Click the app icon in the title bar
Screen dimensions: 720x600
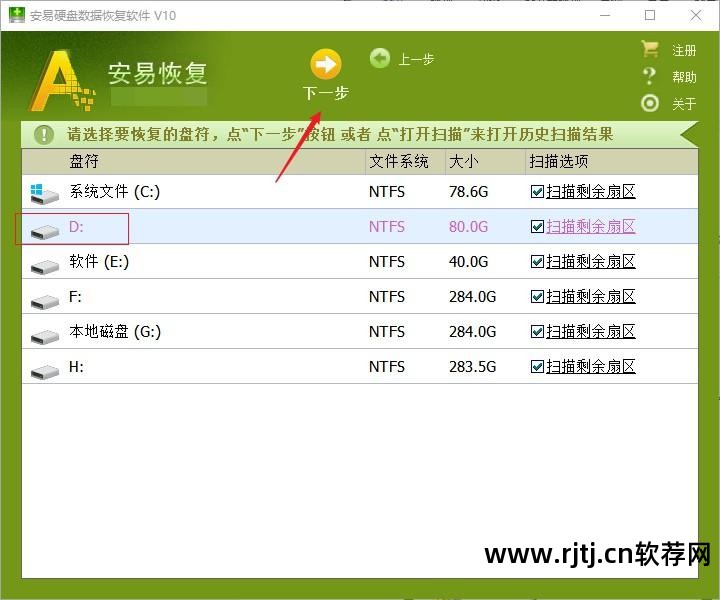(17, 15)
